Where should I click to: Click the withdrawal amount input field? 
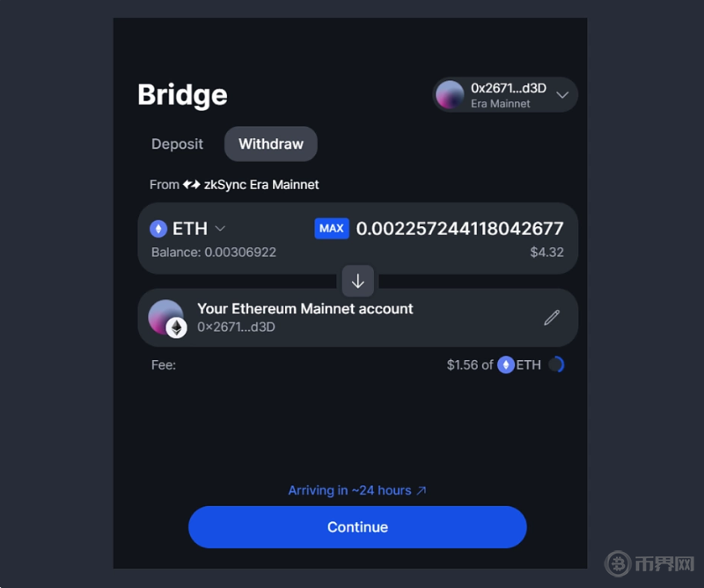459,229
